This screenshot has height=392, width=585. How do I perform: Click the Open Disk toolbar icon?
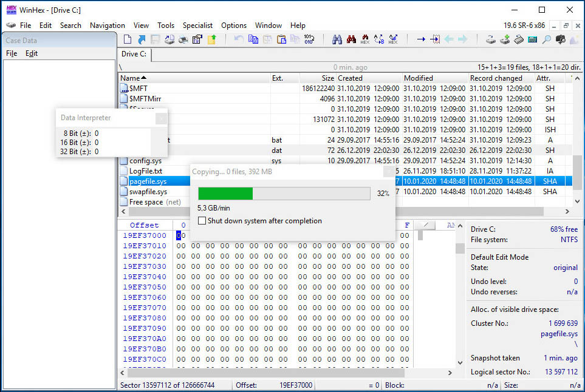point(491,39)
